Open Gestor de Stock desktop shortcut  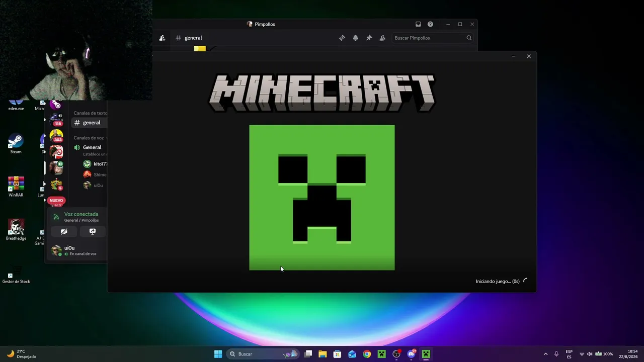click(x=16, y=276)
